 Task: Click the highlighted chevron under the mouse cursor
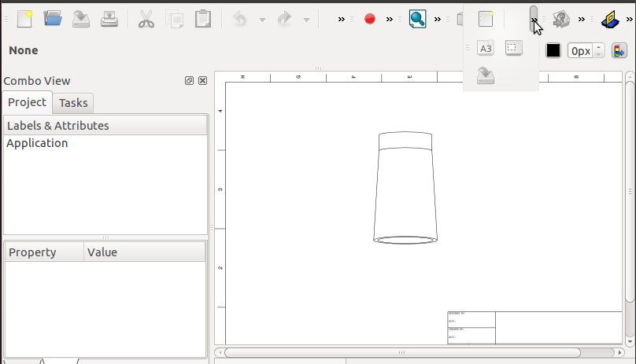click(534, 19)
